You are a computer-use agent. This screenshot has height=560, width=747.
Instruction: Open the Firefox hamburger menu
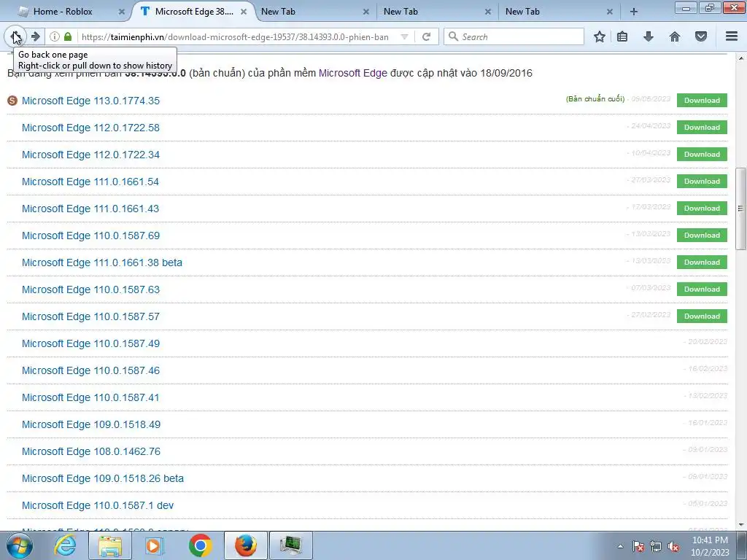(x=732, y=36)
